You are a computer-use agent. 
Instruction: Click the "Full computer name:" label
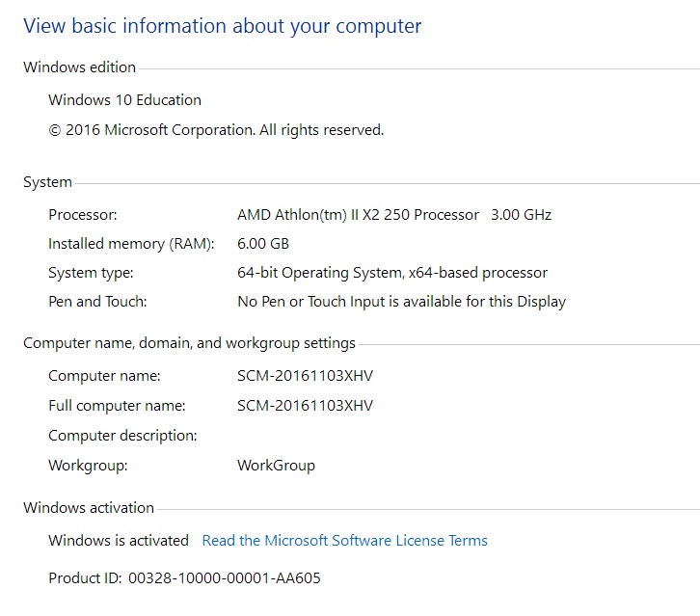117,406
